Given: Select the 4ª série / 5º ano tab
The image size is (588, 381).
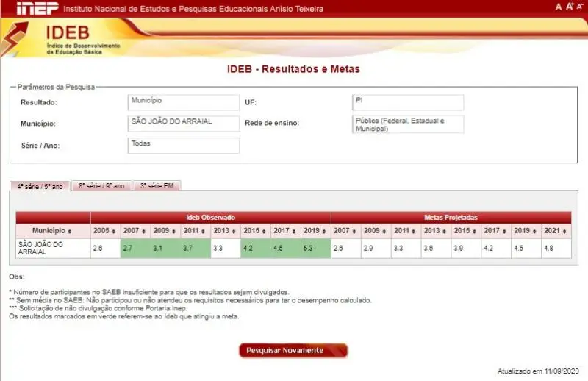Looking at the screenshot, I should [40, 186].
